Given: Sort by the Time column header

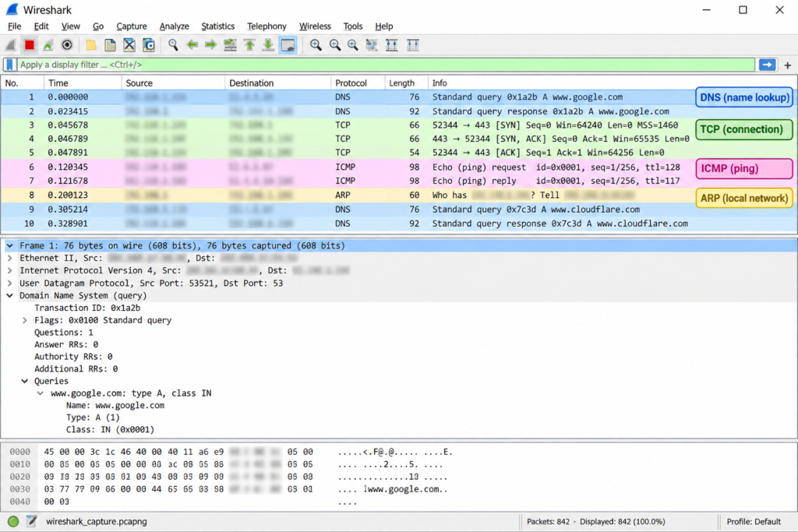Looking at the screenshot, I should [x=83, y=83].
